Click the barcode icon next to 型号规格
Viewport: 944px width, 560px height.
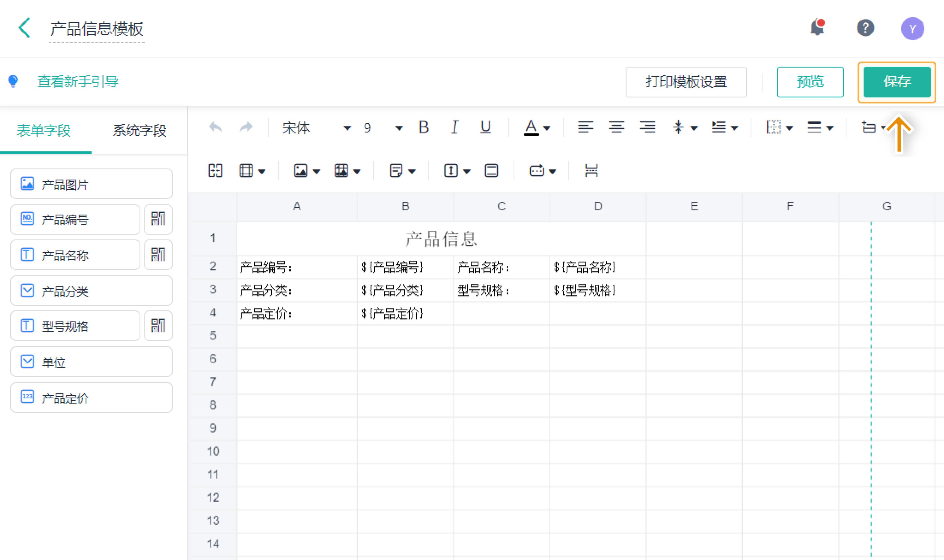coord(158,326)
